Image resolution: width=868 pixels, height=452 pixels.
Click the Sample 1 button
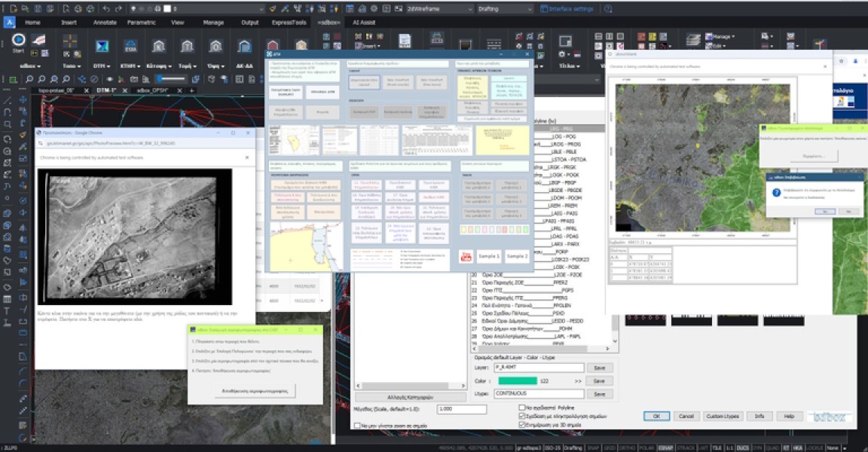pos(489,256)
